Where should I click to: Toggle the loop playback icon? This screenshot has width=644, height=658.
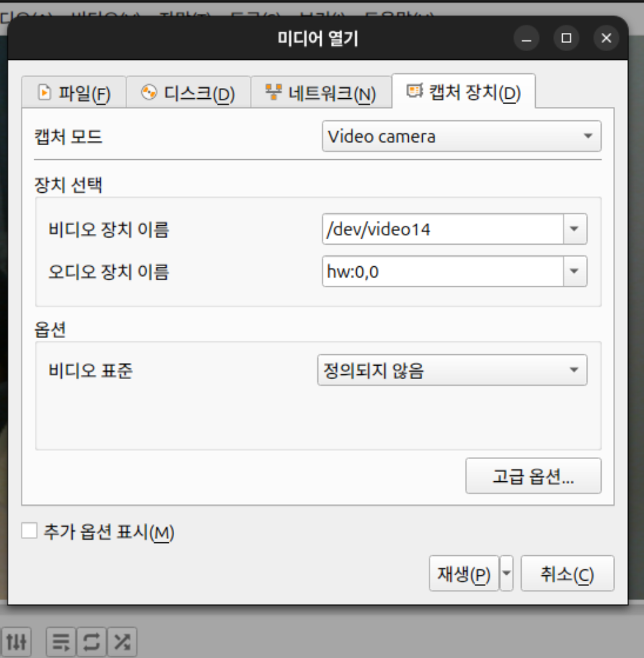(91, 642)
